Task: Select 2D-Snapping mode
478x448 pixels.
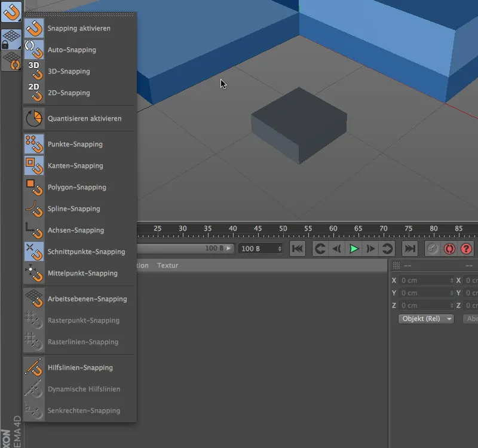Action: tap(80, 93)
